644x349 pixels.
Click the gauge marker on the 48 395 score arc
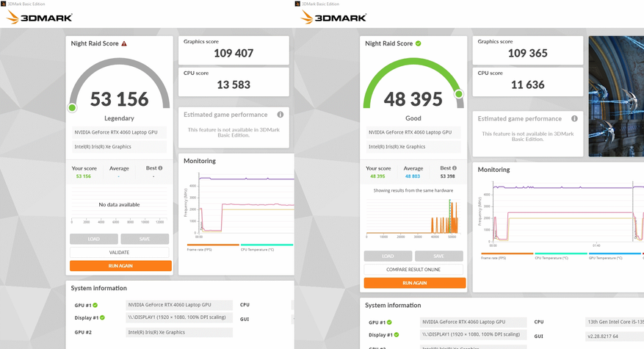click(x=459, y=94)
